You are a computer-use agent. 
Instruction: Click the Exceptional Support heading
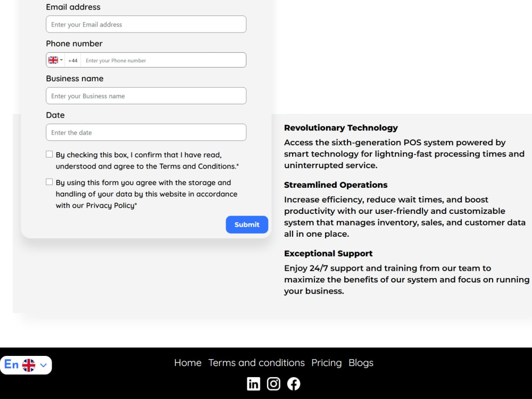(328, 253)
